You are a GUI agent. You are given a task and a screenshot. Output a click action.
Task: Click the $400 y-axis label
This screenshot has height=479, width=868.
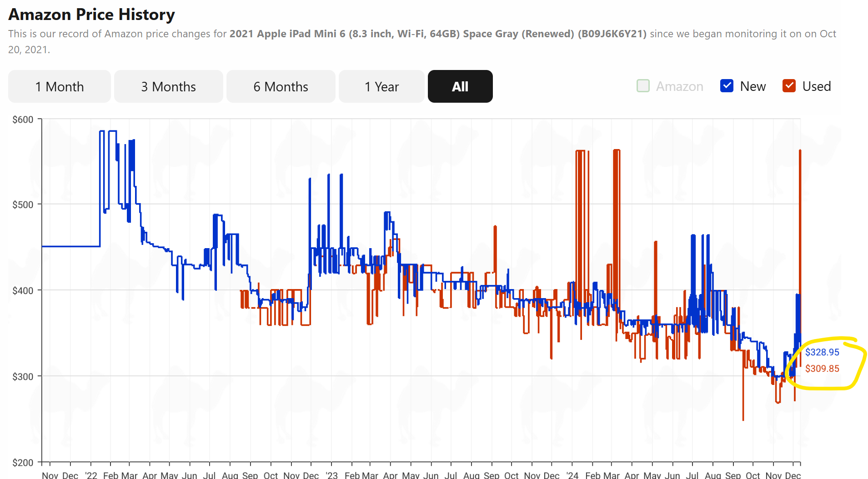pos(23,290)
